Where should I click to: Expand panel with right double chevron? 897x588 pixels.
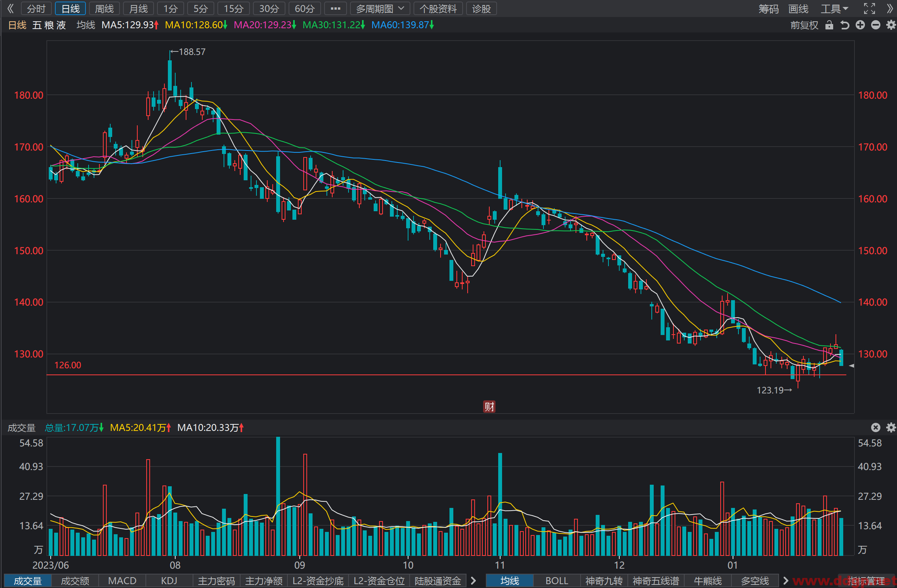890,9
